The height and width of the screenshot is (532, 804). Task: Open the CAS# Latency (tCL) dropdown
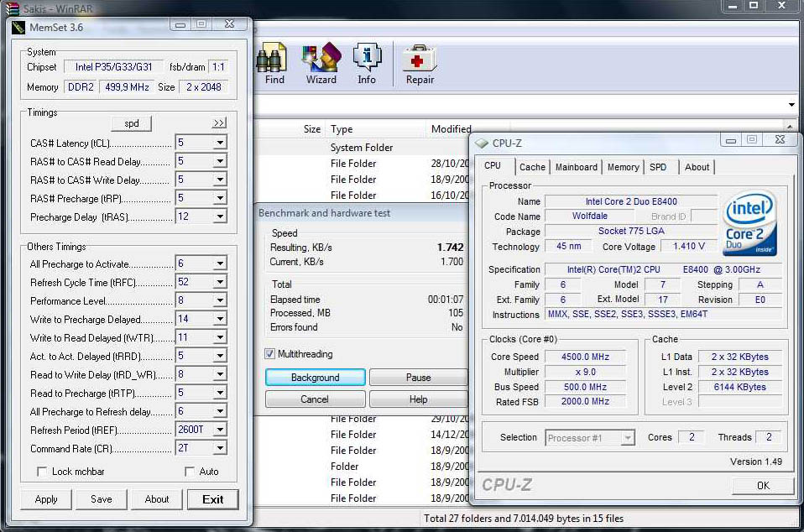(x=220, y=143)
